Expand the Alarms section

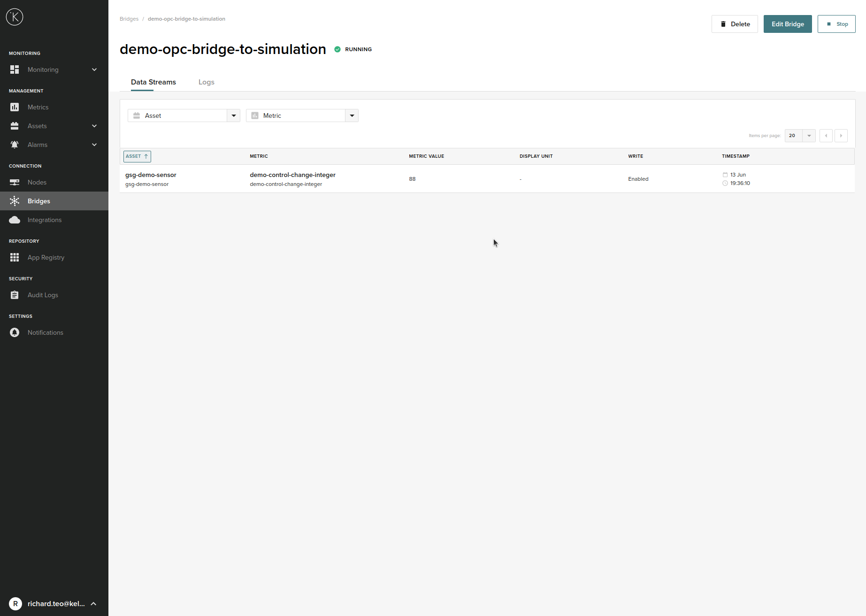coord(94,145)
